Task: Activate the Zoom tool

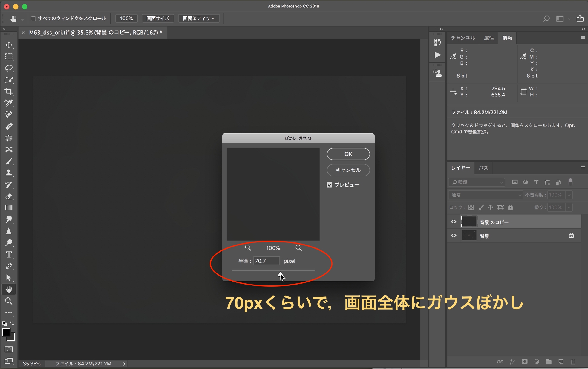Action: [x=9, y=301]
